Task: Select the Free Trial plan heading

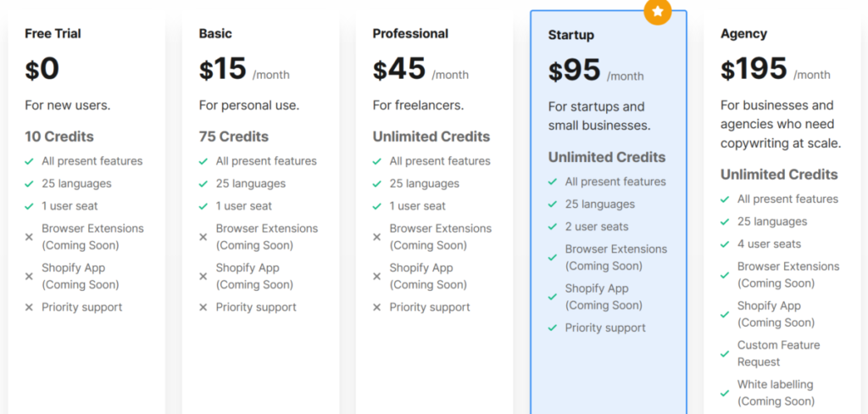Action: 53,34
